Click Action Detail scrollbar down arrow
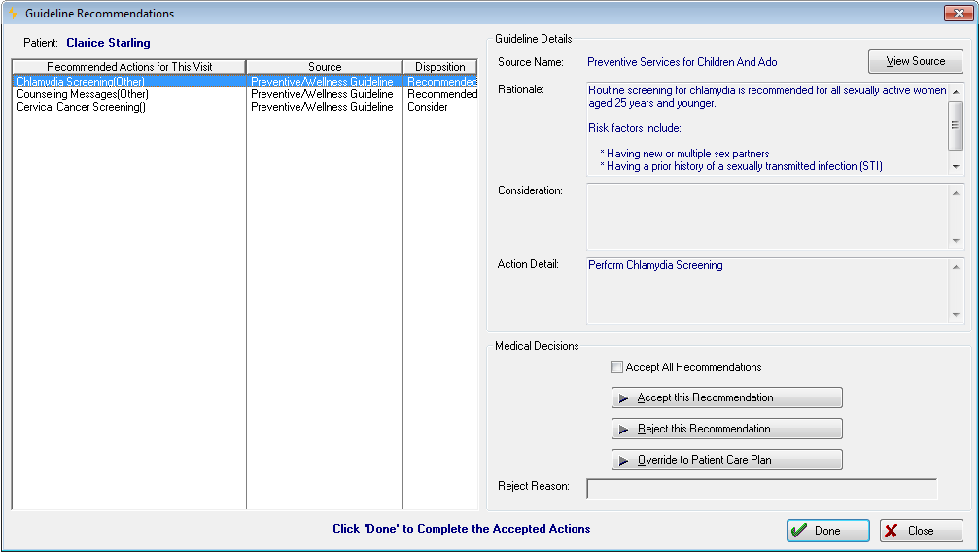Screen dimensions: 980x553 coord(955,314)
